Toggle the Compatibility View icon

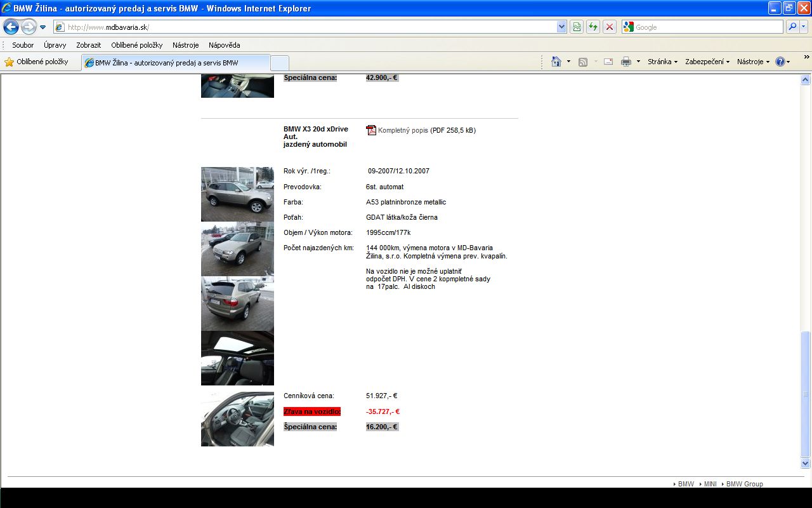(577, 27)
